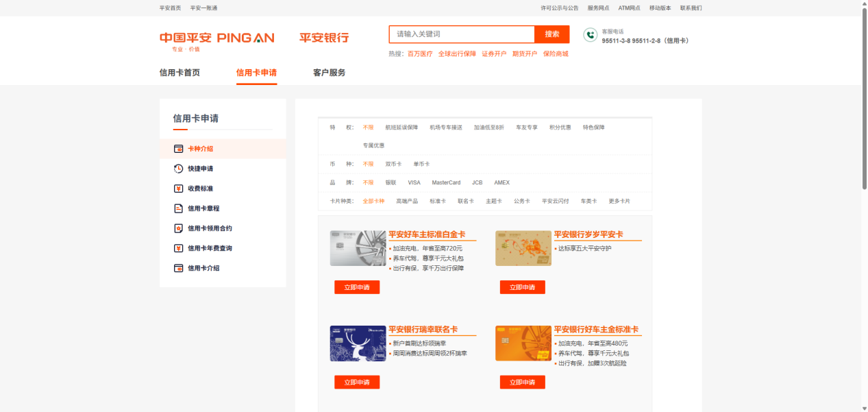Click the document icon beside 信用卡章程
This screenshot has height=412, width=868.
[x=178, y=208]
